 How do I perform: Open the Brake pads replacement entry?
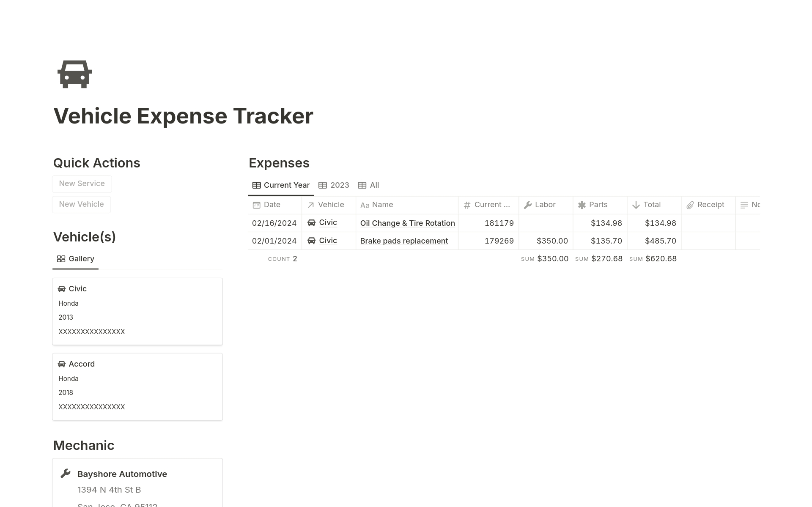point(404,241)
